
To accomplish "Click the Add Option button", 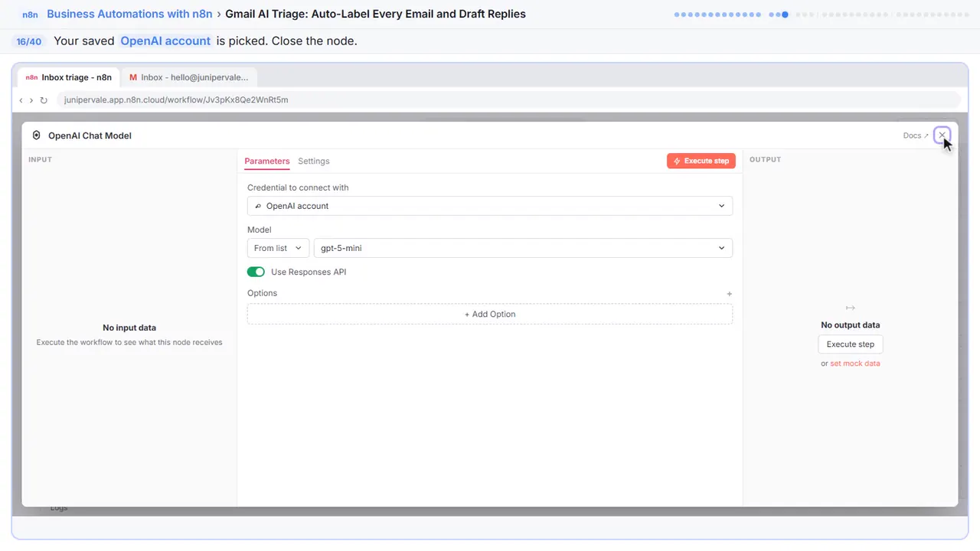I will [x=490, y=314].
